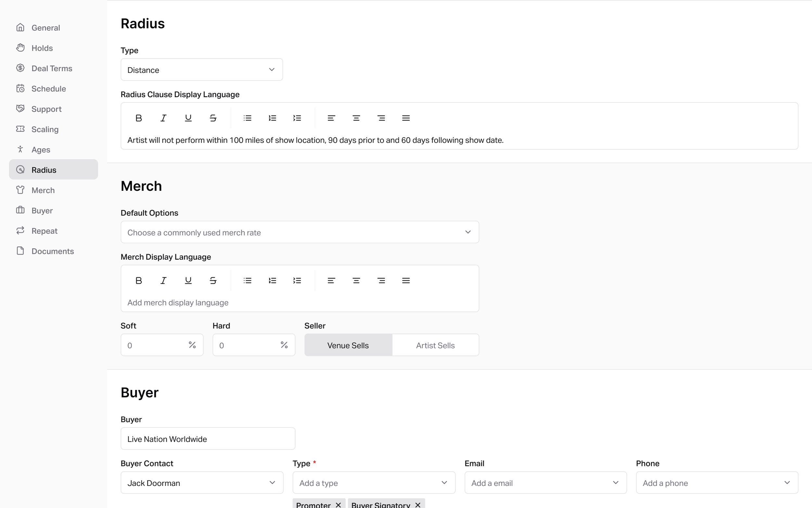This screenshot has width=812, height=508.
Task: Open the Ages settings page
Action: [41, 150]
